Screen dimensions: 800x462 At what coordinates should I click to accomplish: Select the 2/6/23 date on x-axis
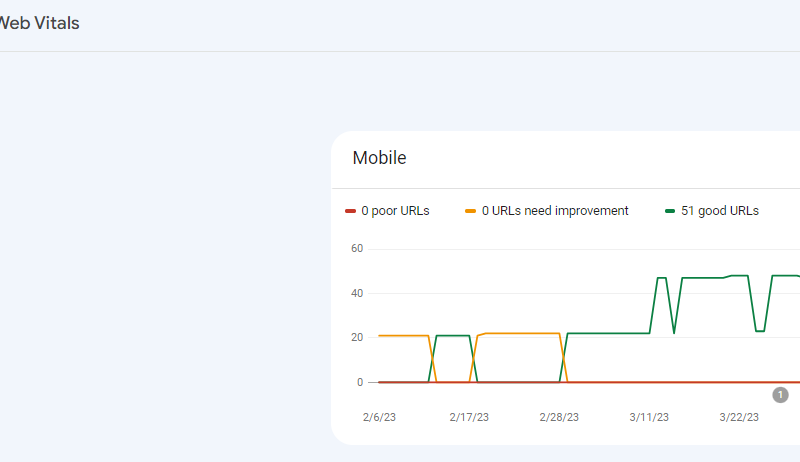[x=379, y=416]
